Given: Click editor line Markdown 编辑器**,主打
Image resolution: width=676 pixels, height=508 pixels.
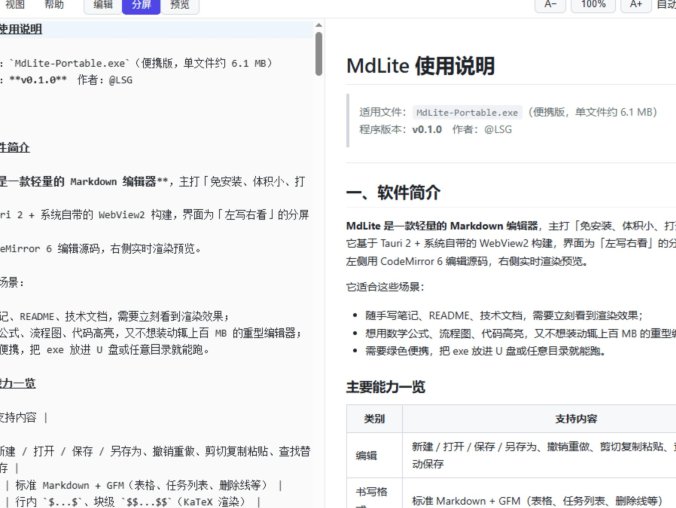Looking at the screenshot, I should click(153, 182).
